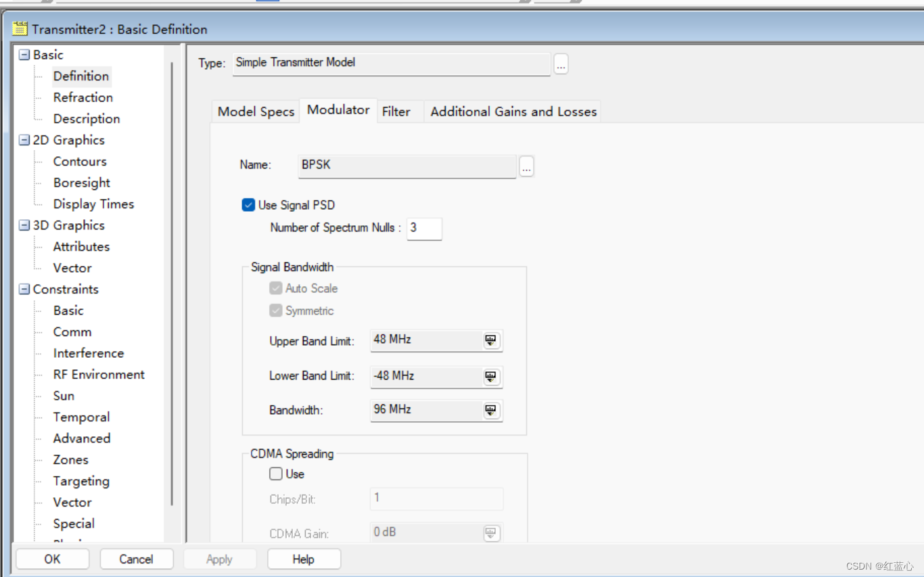Screen dimensions: 924x577
Task: Open Boresight under 2D Graphics
Action: 82,183
